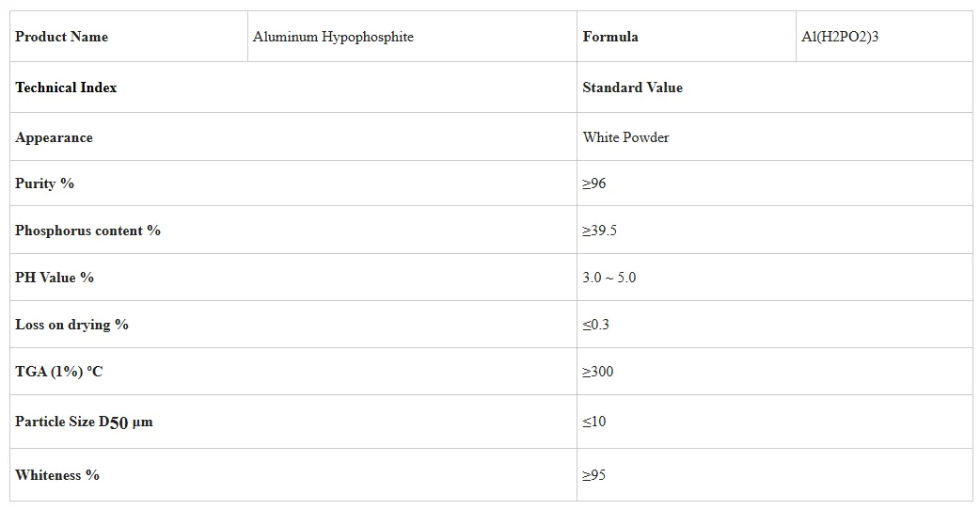
Task: Click the ≥39.5 phosphorus value
Action: click(x=600, y=231)
